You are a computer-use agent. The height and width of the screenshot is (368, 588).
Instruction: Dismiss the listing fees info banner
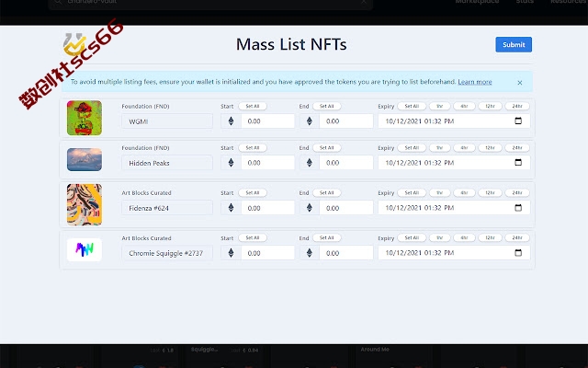click(x=519, y=83)
